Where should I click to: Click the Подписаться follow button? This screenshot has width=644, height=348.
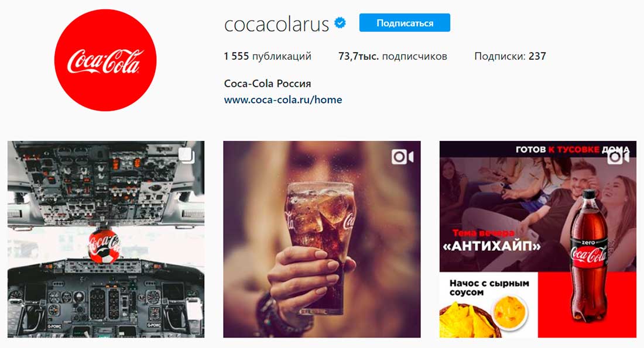(x=405, y=23)
